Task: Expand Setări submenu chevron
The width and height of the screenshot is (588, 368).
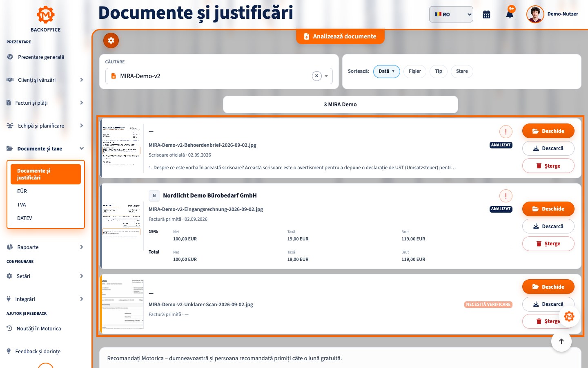Action: coord(82,276)
